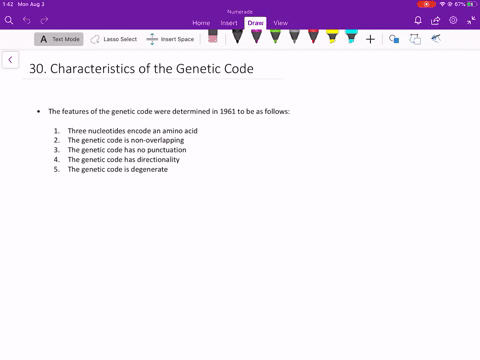
Task: Open the View tab
Action: pos(280,23)
